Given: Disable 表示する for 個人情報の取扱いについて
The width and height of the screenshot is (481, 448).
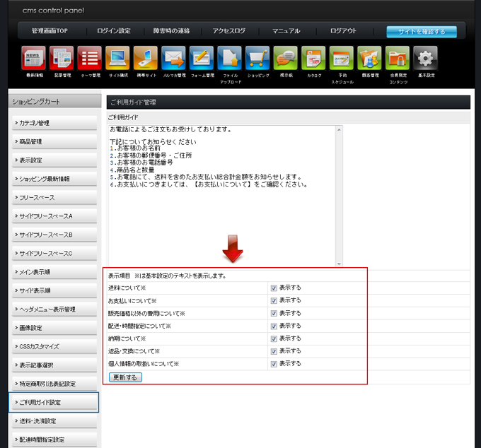Looking at the screenshot, I should pyautogui.click(x=273, y=364).
